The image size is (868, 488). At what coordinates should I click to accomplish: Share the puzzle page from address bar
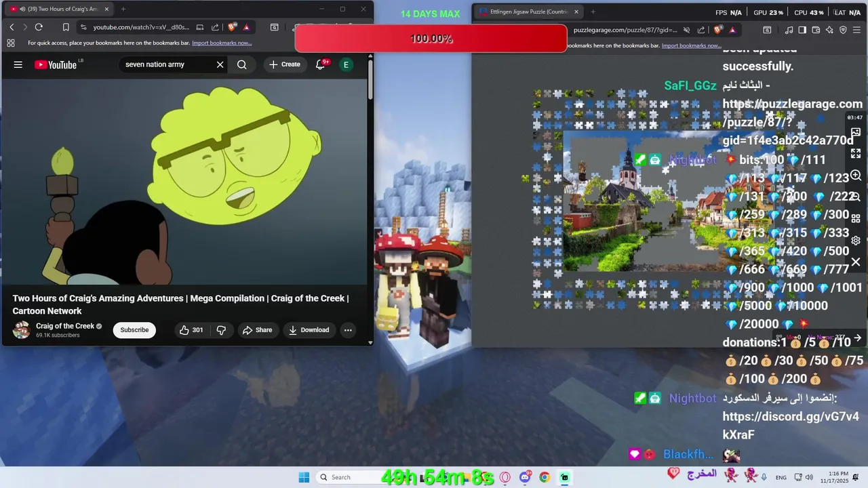pos(701,30)
